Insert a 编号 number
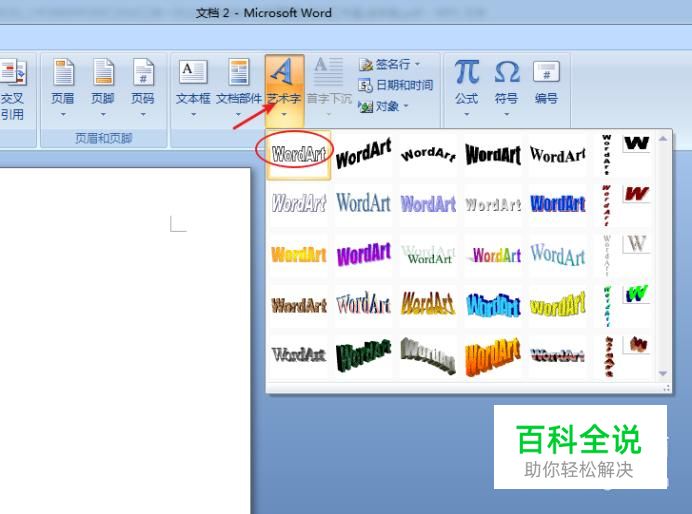692x514 pixels. [x=546, y=83]
